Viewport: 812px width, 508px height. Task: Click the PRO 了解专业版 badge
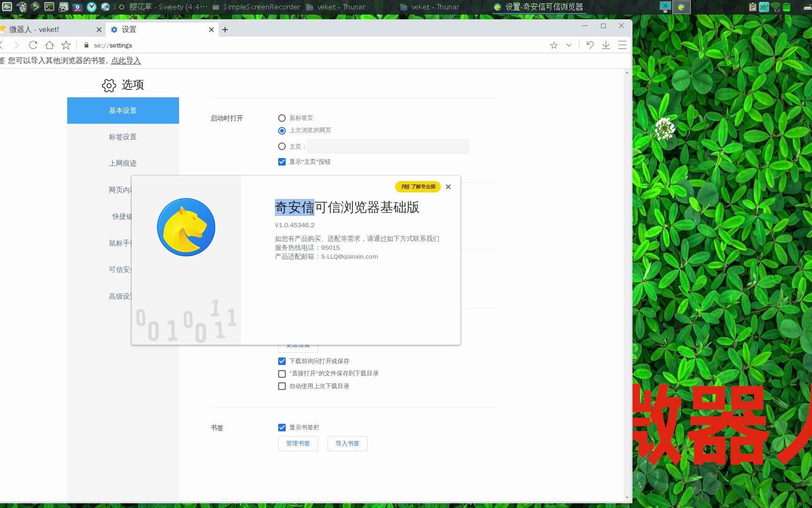[418, 187]
